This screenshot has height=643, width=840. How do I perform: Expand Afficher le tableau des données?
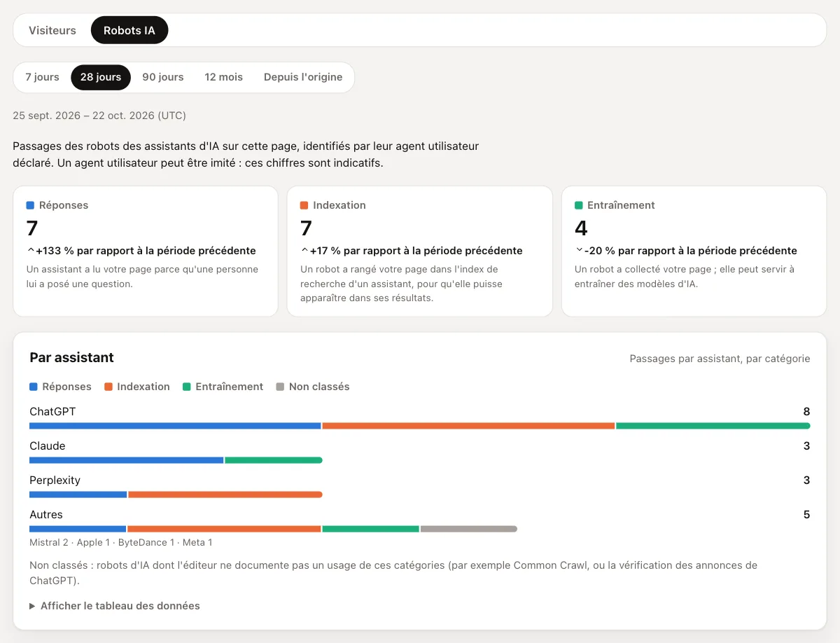tap(115, 606)
